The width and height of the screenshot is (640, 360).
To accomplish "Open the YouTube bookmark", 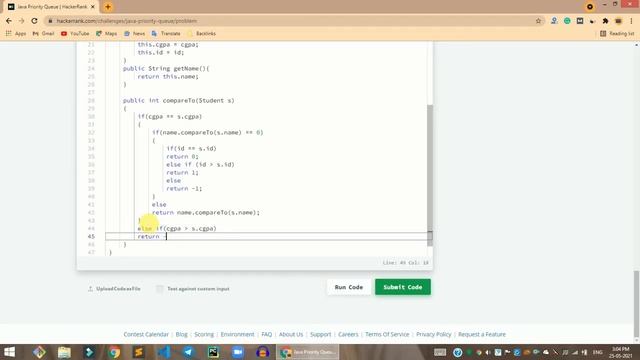I will [75, 33].
